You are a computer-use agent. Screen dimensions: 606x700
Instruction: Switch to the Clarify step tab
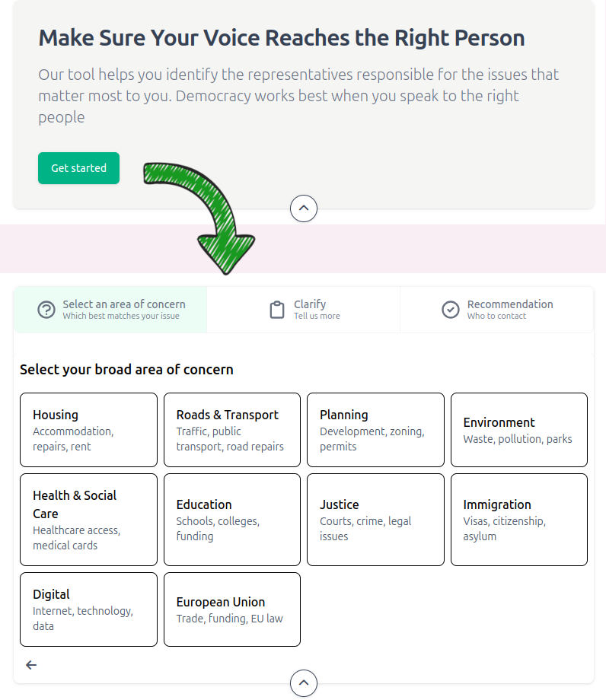pos(304,310)
